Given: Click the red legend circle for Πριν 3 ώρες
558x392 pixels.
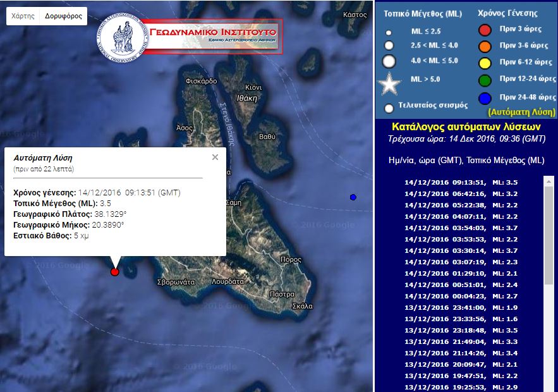Looking at the screenshot, I should [x=485, y=29].
